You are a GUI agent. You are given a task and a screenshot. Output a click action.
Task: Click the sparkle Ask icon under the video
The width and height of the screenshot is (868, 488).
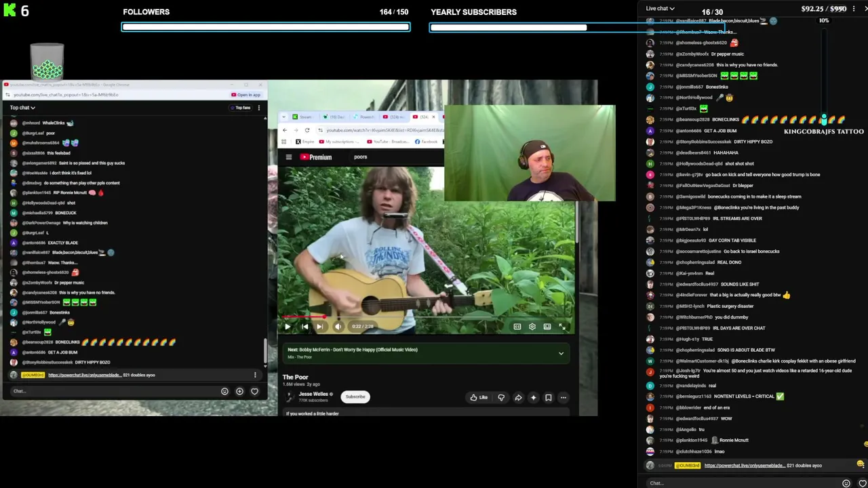point(533,398)
